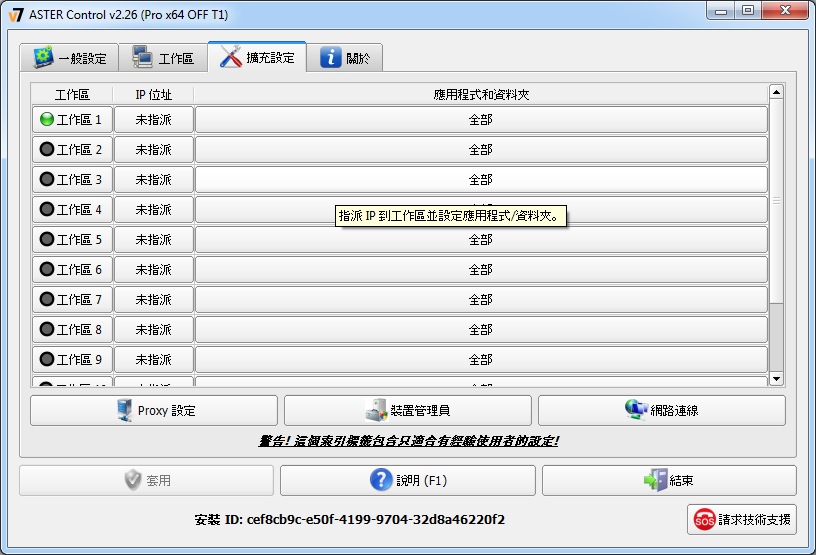Screen dimensions: 816x555
Task: Click the status indicator of 工作區 2
Action: point(47,149)
